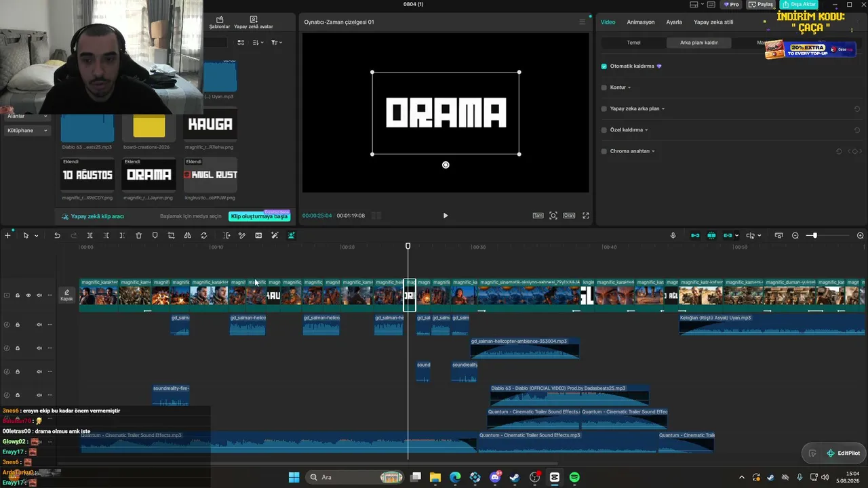The height and width of the screenshot is (488, 868).
Task: Click the Windows taskbar search box
Action: click(355, 477)
